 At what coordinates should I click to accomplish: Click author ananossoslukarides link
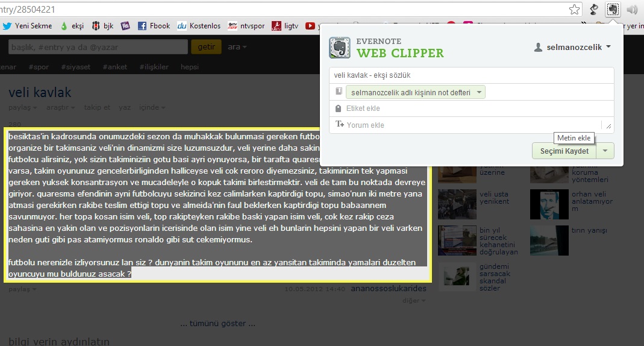tap(388, 289)
